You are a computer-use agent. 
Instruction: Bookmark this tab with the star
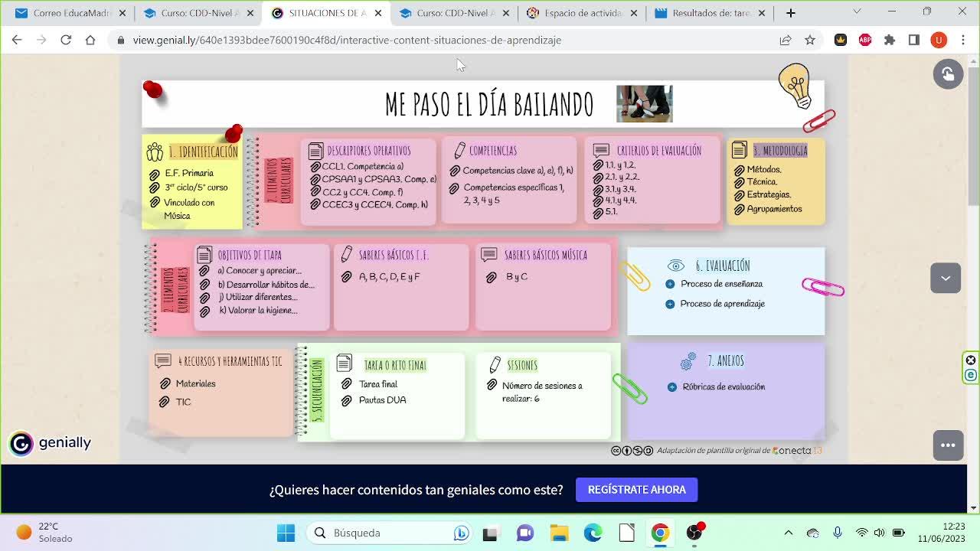click(x=810, y=40)
